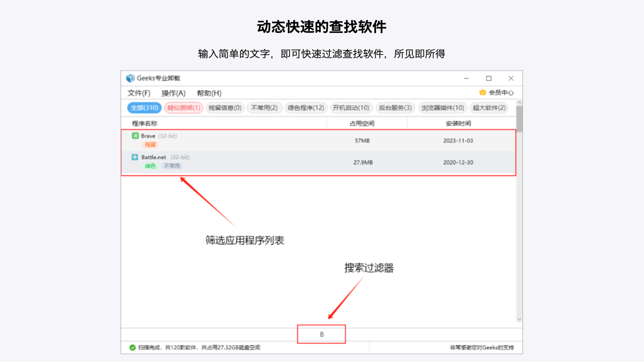This screenshot has height=362, width=644.
Task: Maximize the Geeks uninstaller window
Action: coord(488,78)
